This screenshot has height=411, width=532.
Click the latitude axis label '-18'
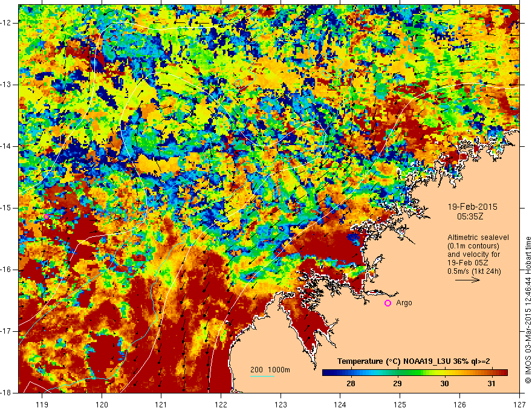click(7, 393)
